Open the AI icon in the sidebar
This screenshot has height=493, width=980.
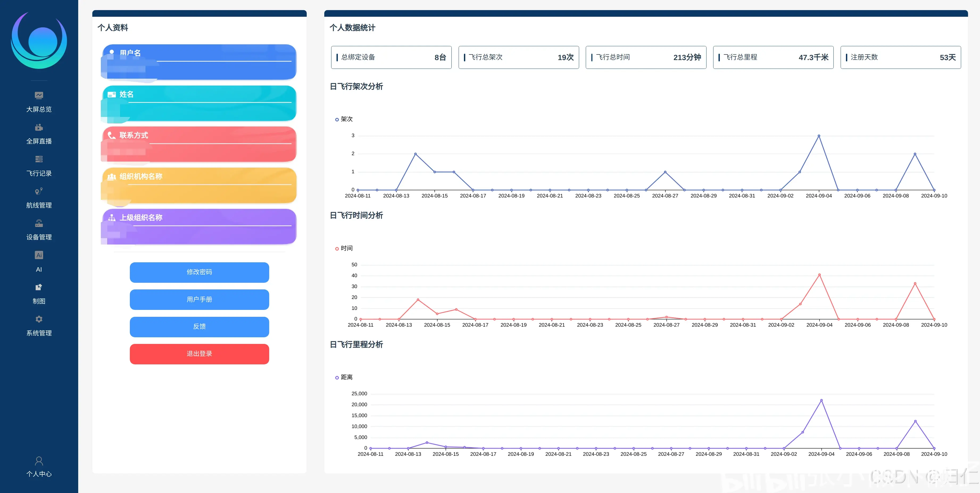point(39,255)
